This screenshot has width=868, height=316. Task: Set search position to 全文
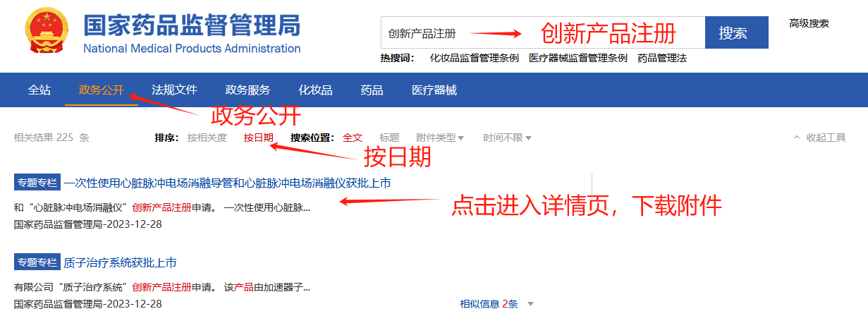pyautogui.click(x=353, y=138)
